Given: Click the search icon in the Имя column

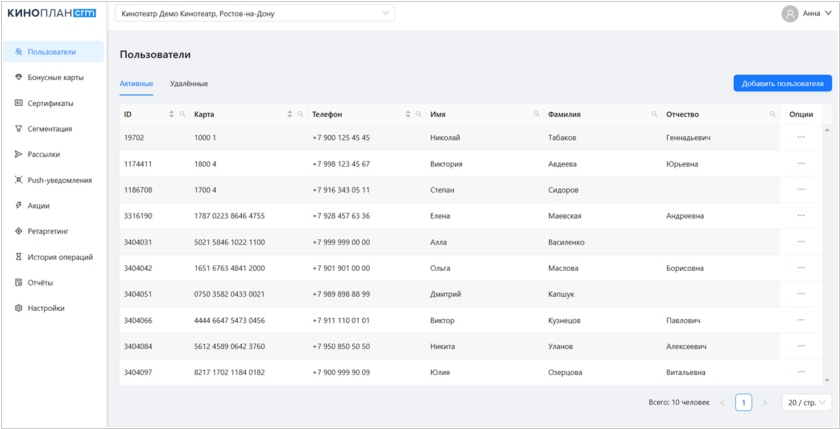Looking at the screenshot, I should coord(536,114).
